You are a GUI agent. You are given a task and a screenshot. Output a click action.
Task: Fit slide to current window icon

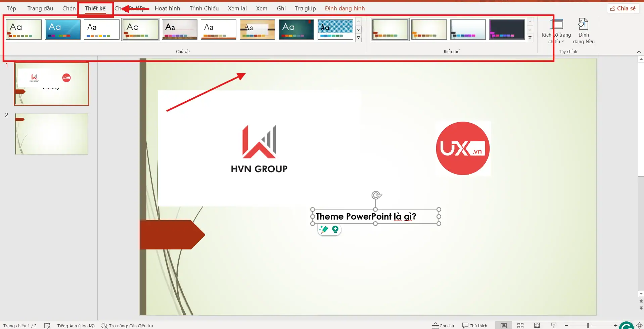[640, 325]
